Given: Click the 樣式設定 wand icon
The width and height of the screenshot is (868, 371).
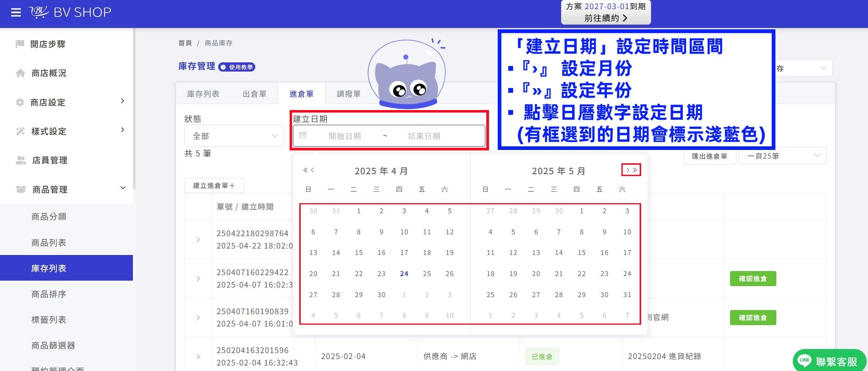Looking at the screenshot, I should click(x=20, y=131).
